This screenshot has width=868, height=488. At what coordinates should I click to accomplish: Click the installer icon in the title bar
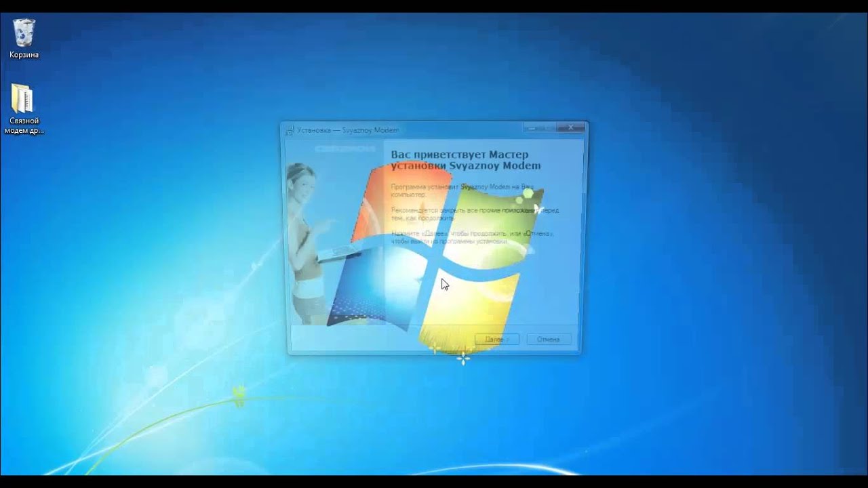(x=290, y=130)
